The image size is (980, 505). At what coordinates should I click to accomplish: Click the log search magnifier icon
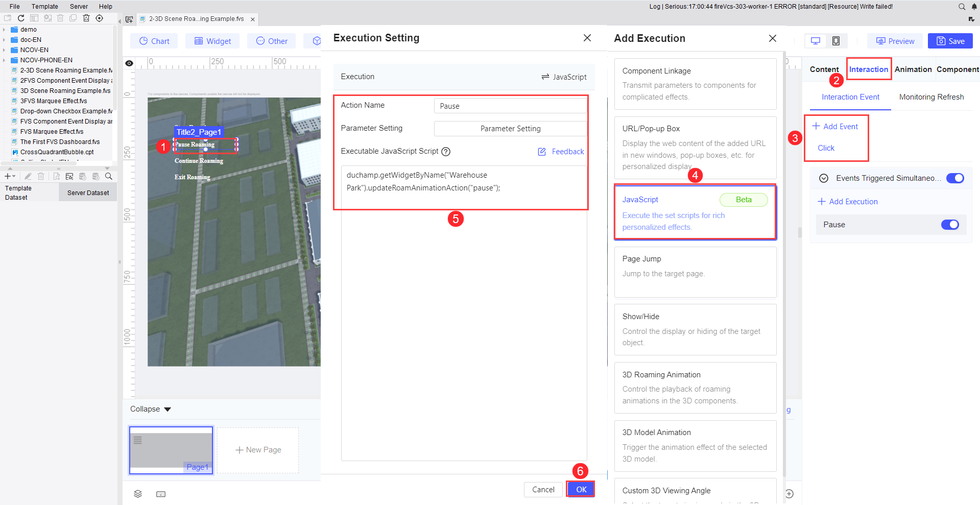click(962, 7)
